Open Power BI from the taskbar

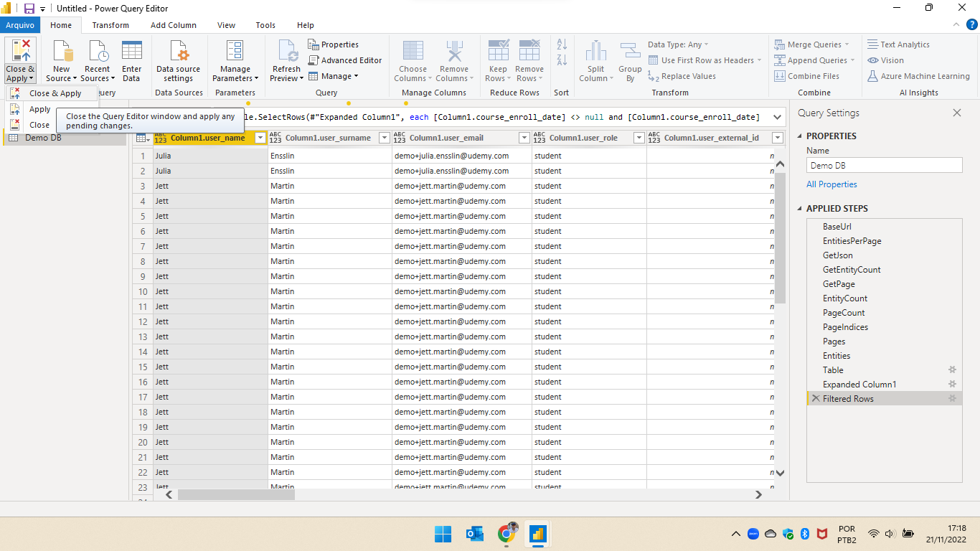point(537,534)
